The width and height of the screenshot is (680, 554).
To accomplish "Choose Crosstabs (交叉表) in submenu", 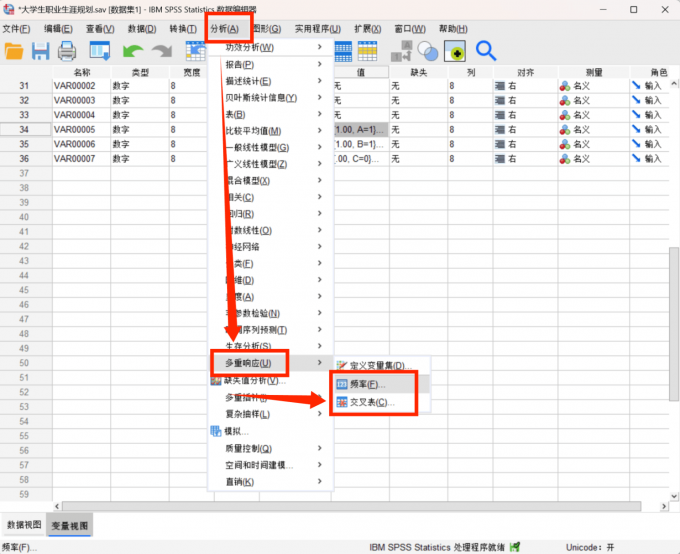I will 381,403.
